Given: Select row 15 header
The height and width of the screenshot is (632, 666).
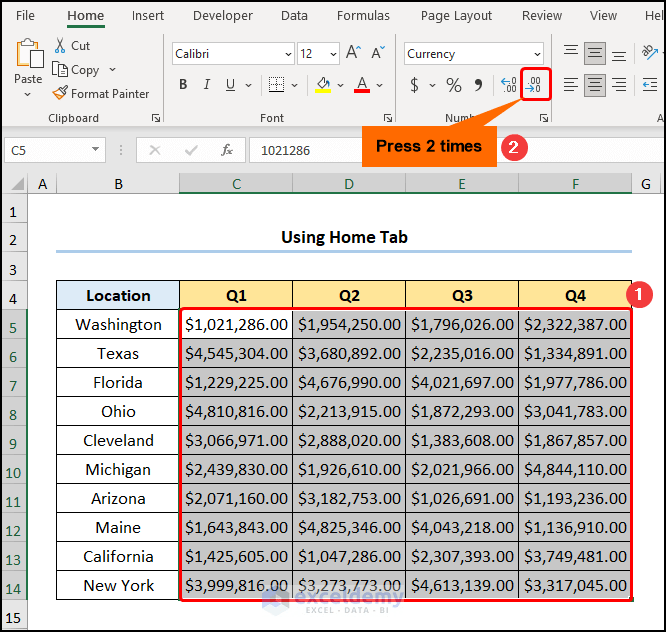Looking at the screenshot, I should coord(13,618).
